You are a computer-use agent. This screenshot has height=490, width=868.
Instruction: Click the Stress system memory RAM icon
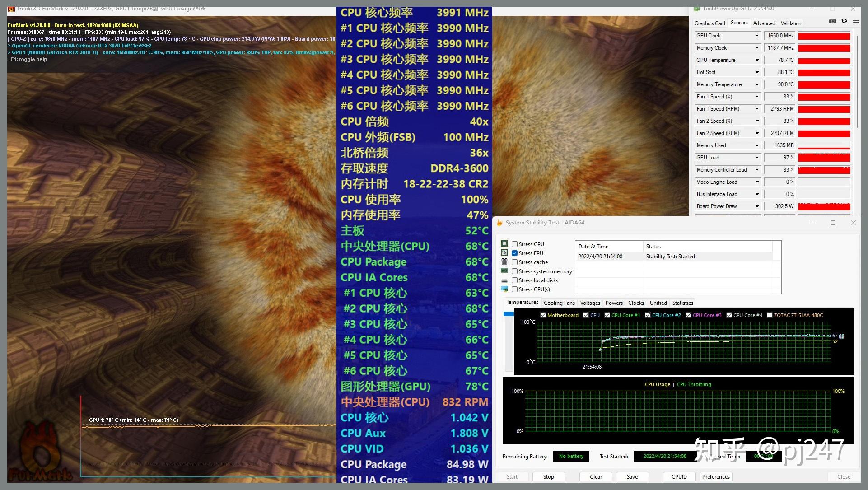[504, 271]
